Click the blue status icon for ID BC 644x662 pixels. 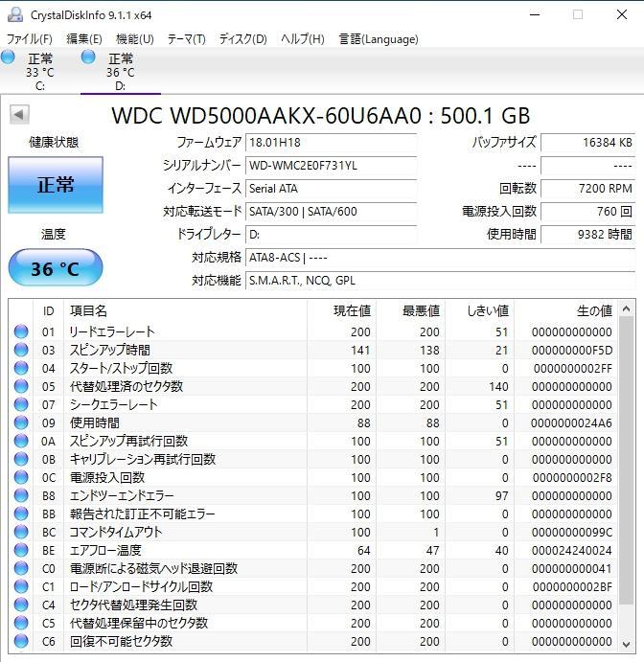(21, 532)
